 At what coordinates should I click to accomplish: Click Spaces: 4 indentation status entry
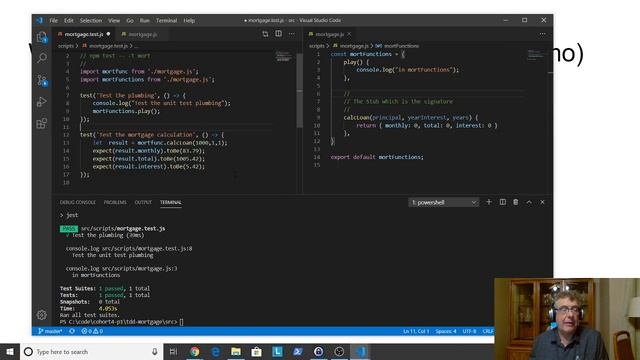tap(446, 331)
